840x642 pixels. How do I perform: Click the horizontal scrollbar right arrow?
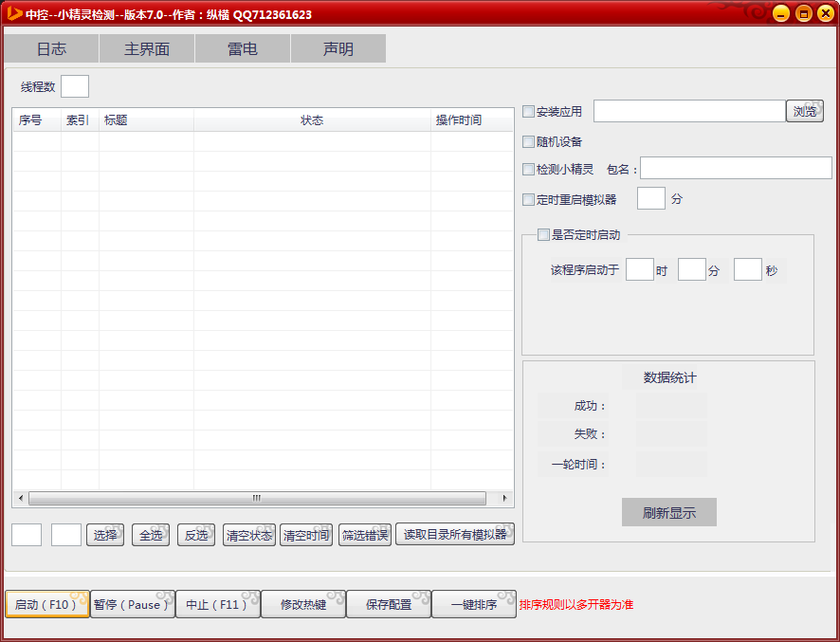coord(504,499)
